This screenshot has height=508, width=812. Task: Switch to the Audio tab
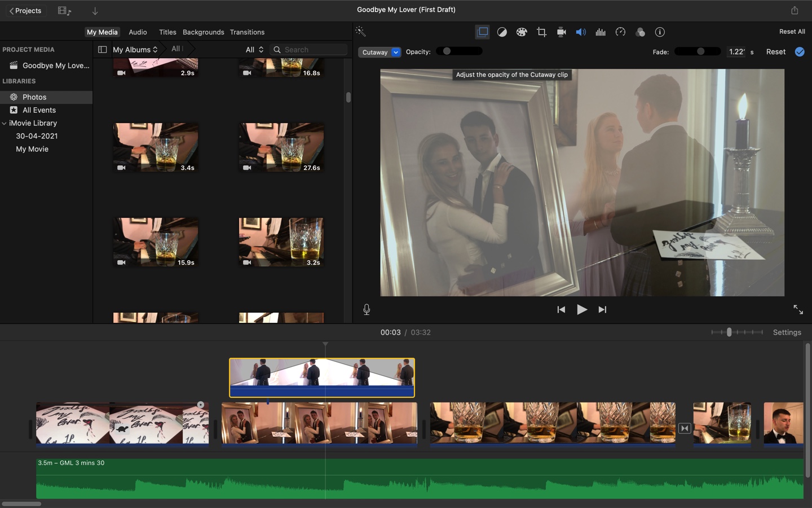(138, 32)
